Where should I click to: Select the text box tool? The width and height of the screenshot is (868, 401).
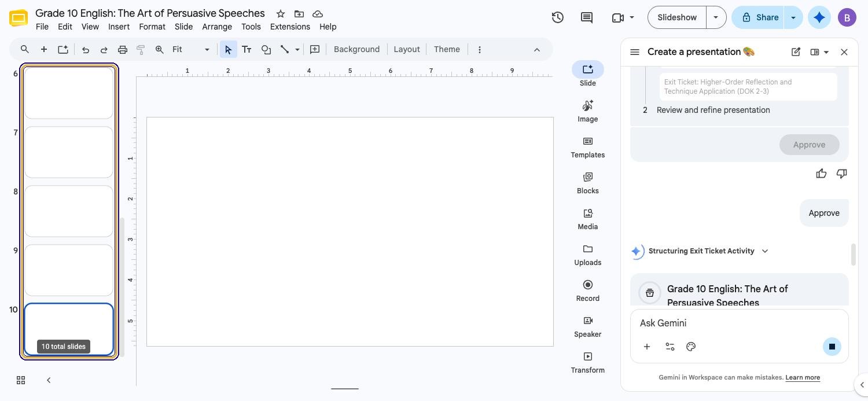point(247,49)
